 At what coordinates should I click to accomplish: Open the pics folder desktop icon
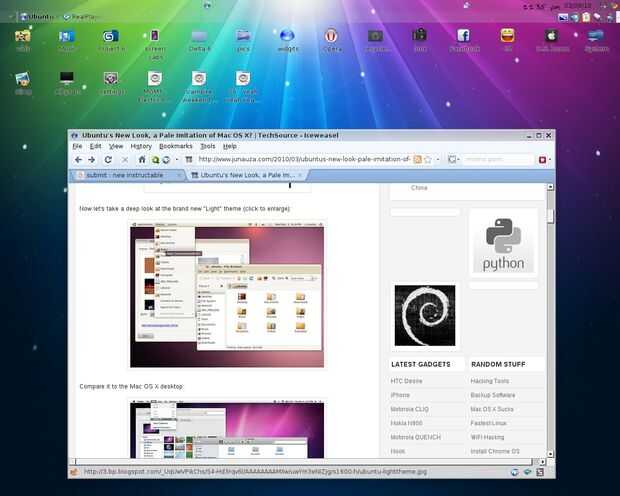pyautogui.click(x=243, y=36)
